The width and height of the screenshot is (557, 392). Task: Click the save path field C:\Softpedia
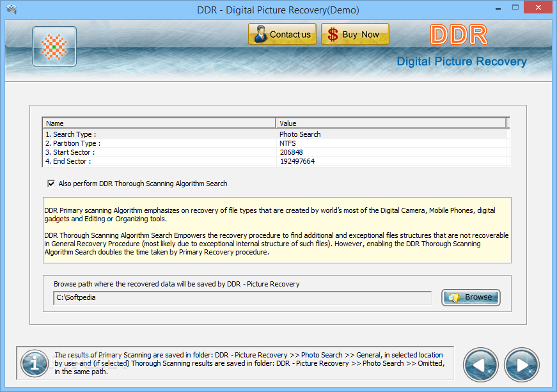242,298
